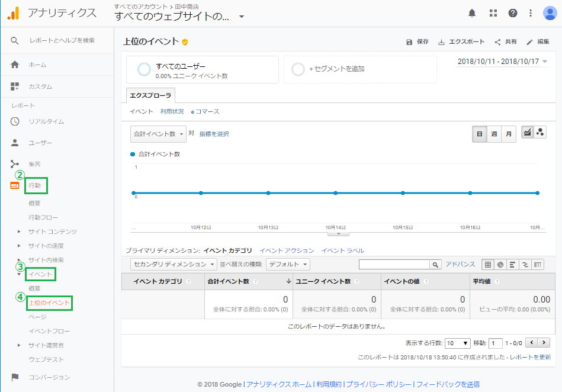562x392 pixels.
Task: Collapse the イベント sidebar section
Action: click(19, 274)
